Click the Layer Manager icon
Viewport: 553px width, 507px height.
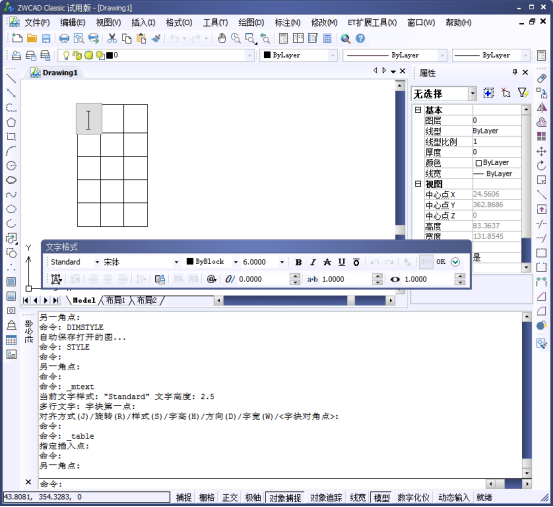tap(17, 55)
